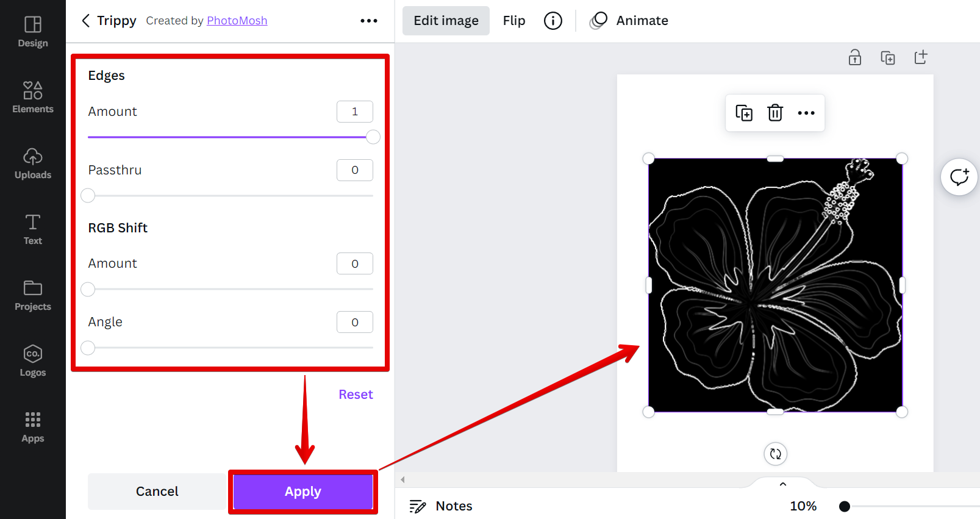The width and height of the screenshot is (980, 519).
Task: Click the rotate handle below the image
Action: [x=776, y=454]
